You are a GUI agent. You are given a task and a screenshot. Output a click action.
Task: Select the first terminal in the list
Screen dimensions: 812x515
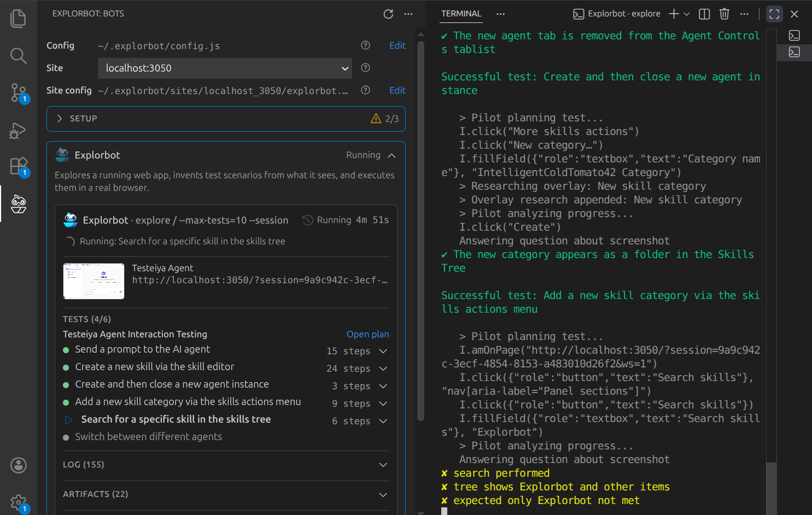(795, 36)
